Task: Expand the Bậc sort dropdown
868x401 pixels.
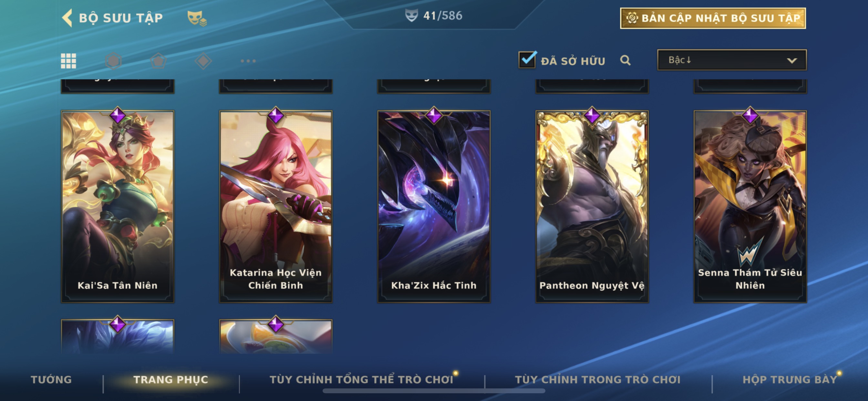Action: [732, 60]
